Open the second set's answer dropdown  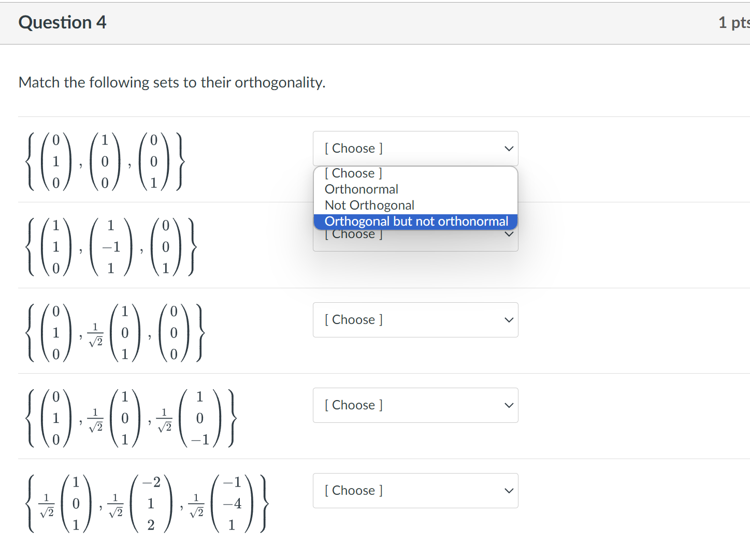coord(415,234)
